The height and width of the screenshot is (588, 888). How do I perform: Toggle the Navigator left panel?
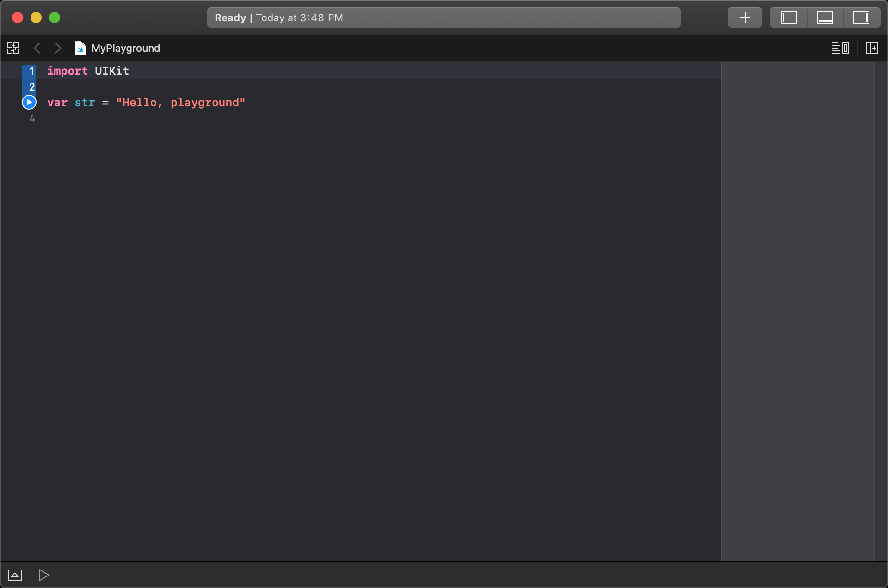point(789,18)
